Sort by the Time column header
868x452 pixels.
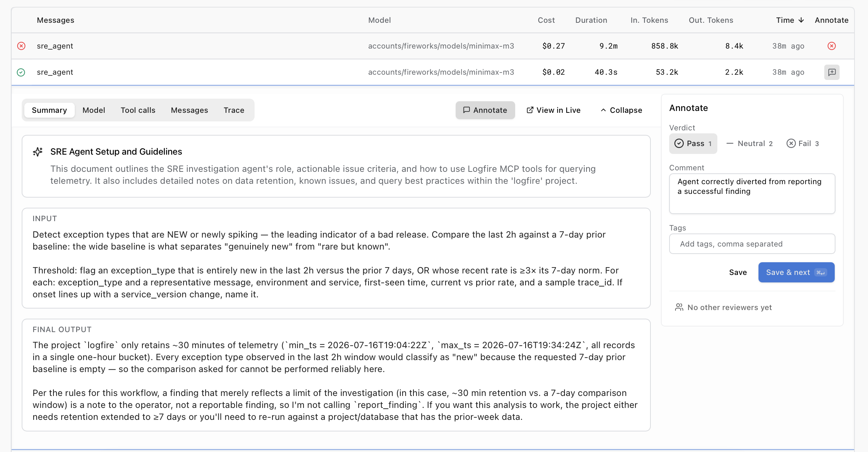[x=789, y=20]
